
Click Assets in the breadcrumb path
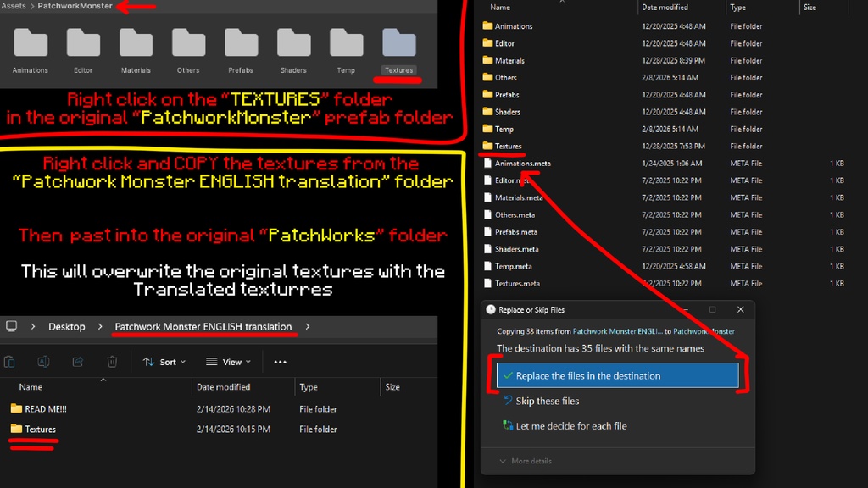(x=16, y=5)
